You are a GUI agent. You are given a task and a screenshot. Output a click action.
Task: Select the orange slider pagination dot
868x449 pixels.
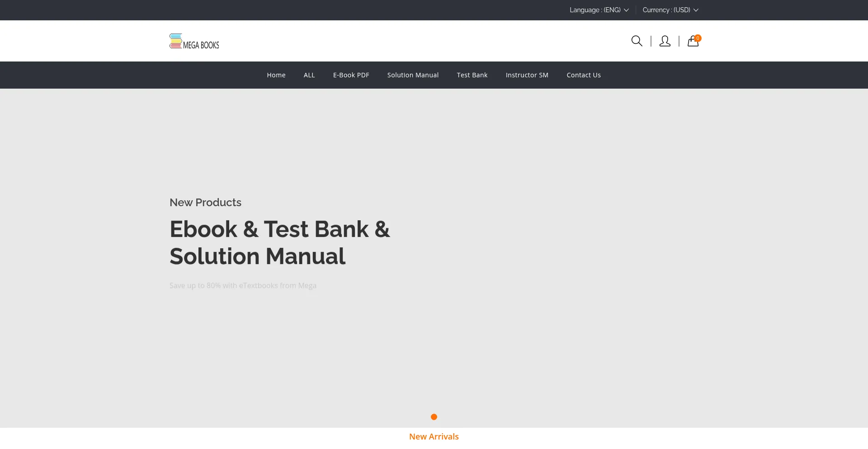click(x=434, y=417)
